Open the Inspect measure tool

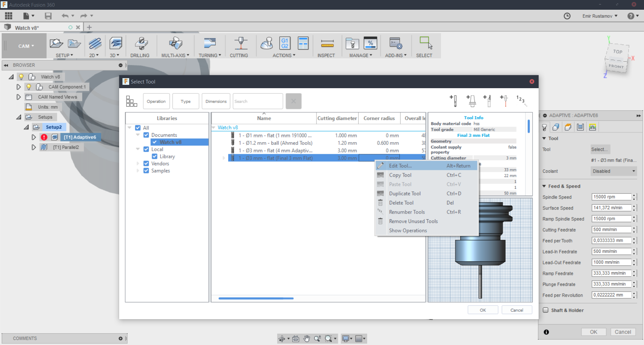(327, 43)
